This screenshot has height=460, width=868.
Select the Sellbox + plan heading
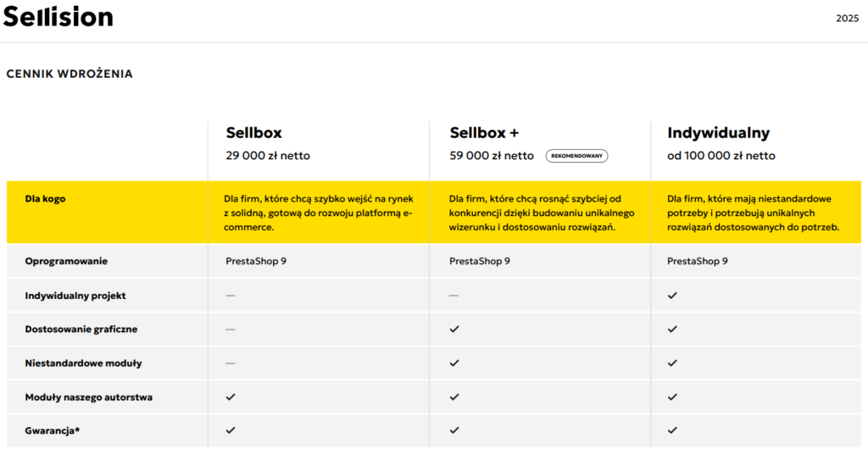pos(484,133)
